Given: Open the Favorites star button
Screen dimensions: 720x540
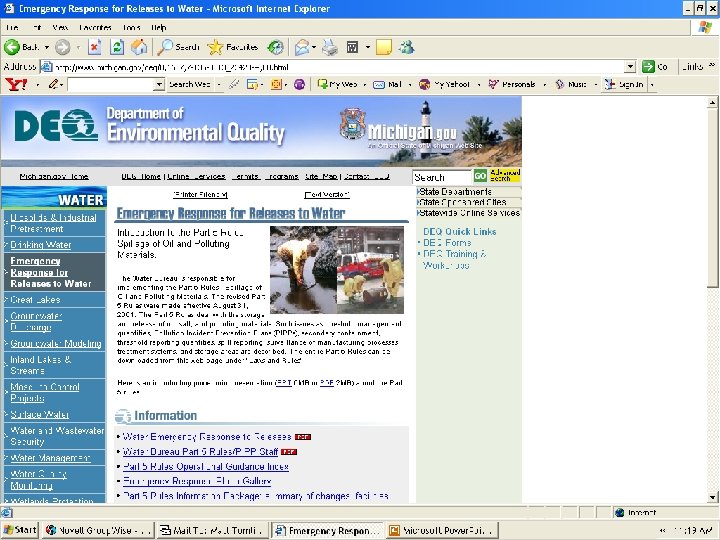Looking at the screenshot, I should [233, 47].
